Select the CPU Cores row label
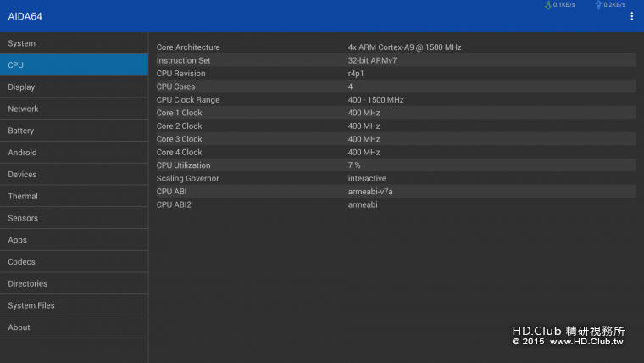Screen dimensions: 644x363 click(x=175, y=87)
